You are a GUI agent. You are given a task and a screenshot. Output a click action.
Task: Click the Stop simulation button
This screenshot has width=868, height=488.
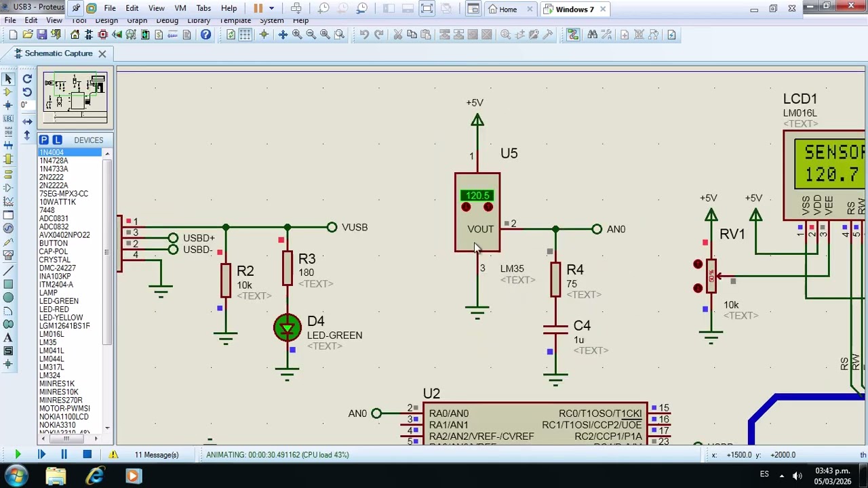(87, 455)
